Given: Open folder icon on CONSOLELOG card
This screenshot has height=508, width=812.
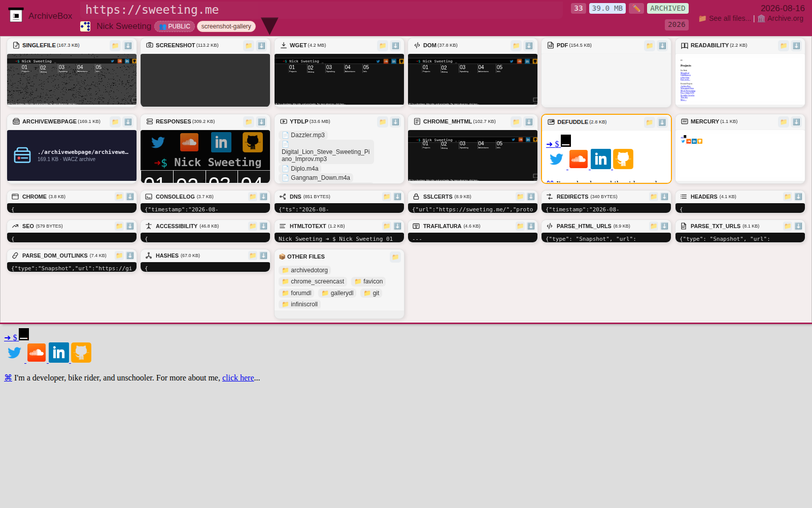Looking at the screenshot, I should 253,197.
